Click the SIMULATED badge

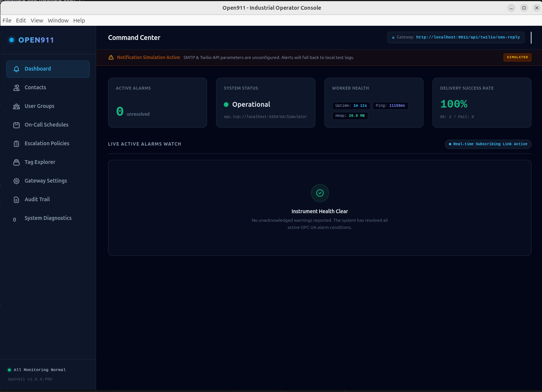(x=517, y=57)
